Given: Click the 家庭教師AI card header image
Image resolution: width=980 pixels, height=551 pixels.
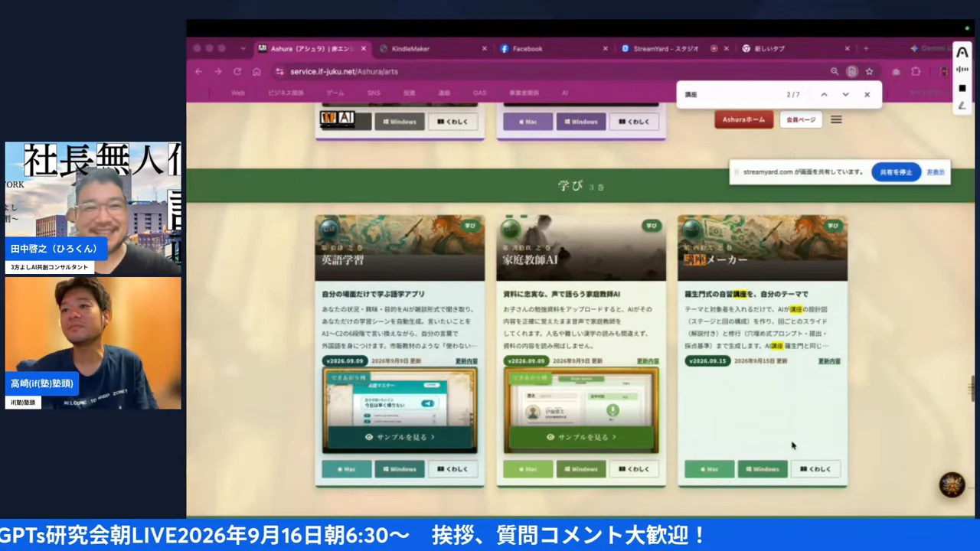Looking at the screenshot, I should [x=581, y=248].
